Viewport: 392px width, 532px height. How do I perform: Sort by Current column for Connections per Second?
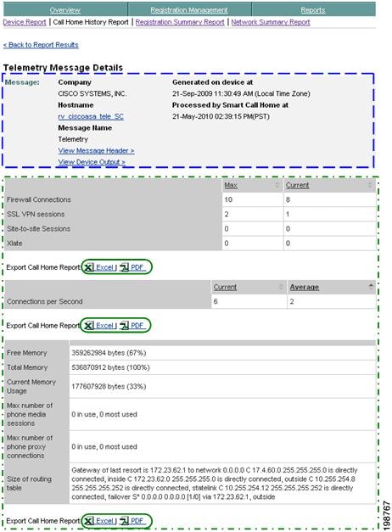(225, 287)
